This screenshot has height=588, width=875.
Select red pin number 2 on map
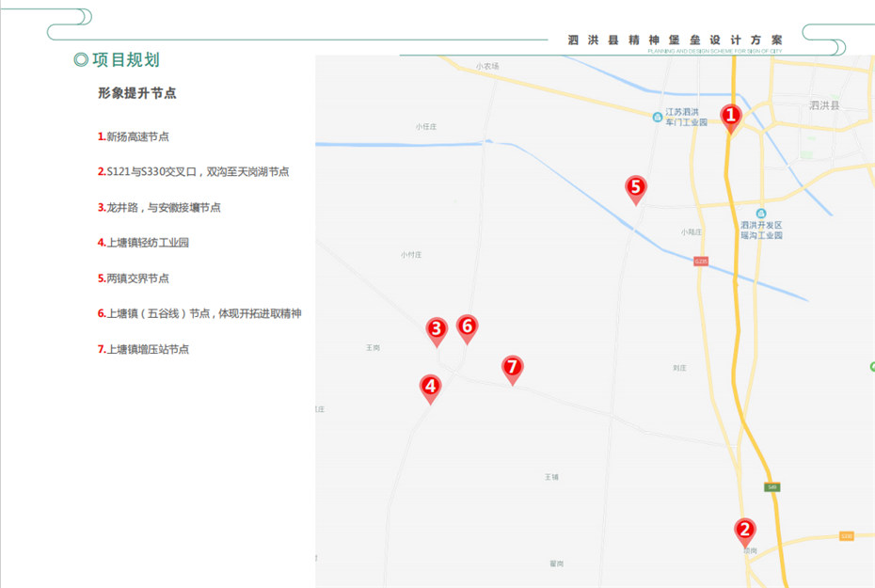point(744,531)
